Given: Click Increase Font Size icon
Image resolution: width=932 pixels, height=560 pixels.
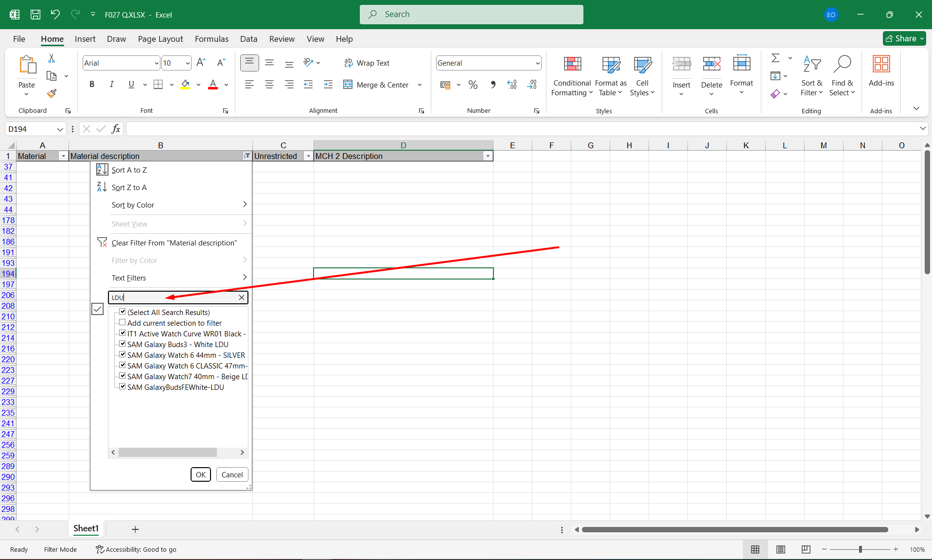Looking at the screenshot, I should (201, 63).
